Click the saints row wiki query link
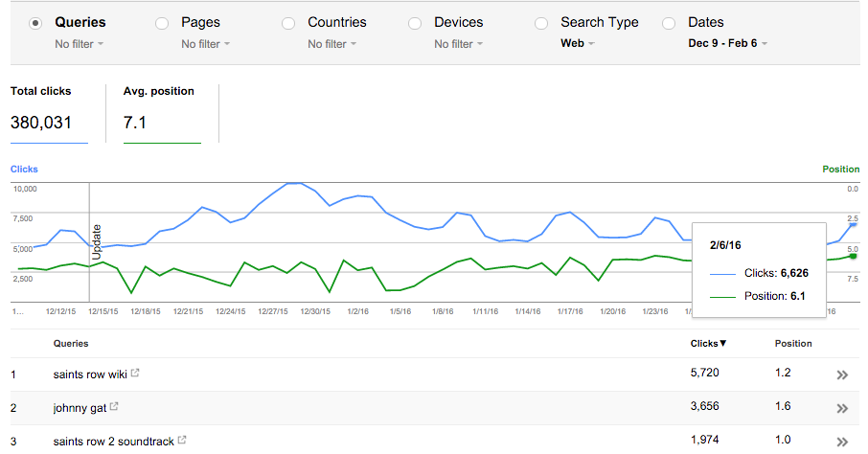Screen dimensions: 868x454 coord(90,375)
